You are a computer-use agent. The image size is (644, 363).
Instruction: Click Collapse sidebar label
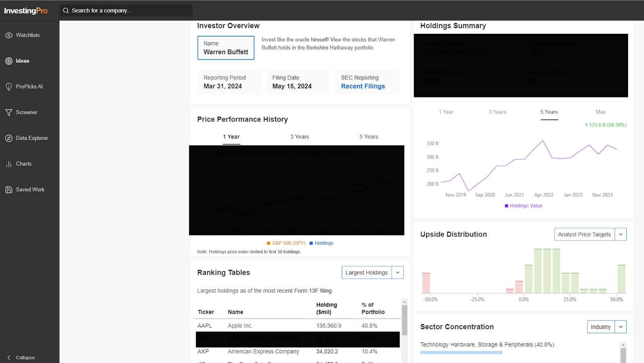pos(25,358)
